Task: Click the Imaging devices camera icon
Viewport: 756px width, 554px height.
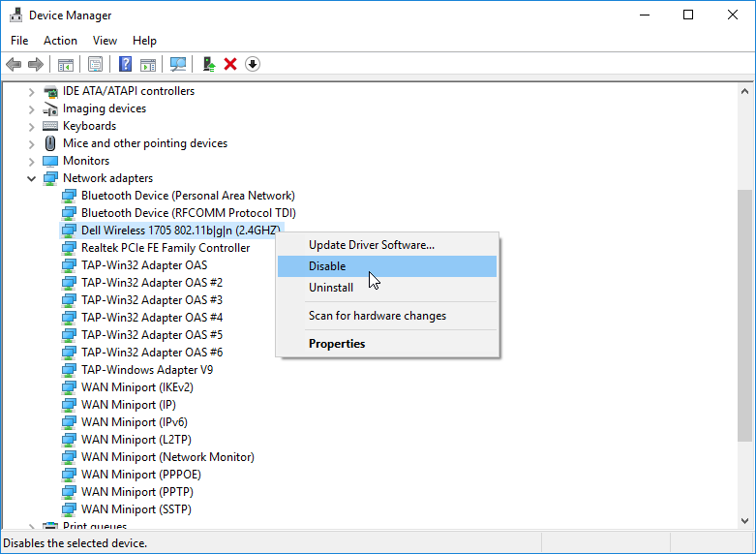Action: (x=50, y=108)
